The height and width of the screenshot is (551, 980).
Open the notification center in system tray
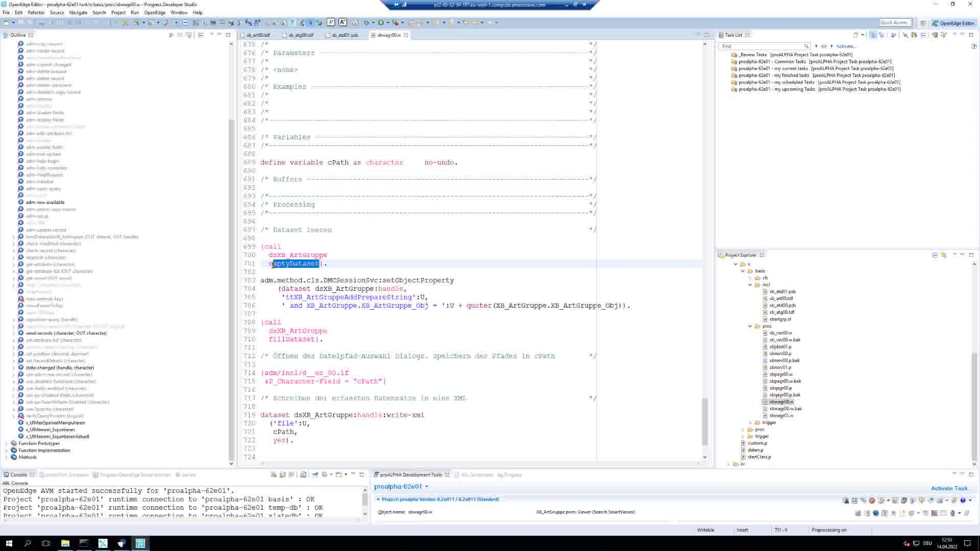point(967,543)
